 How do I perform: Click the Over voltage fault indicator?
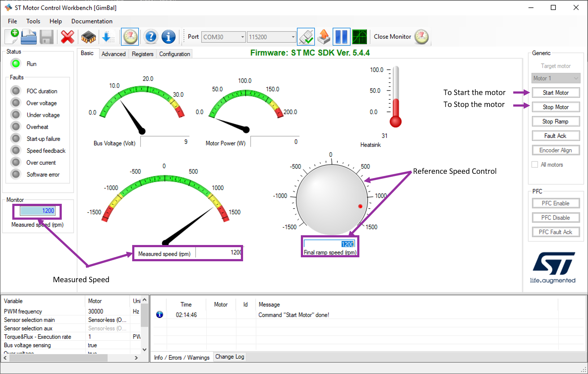click(16, 103)
